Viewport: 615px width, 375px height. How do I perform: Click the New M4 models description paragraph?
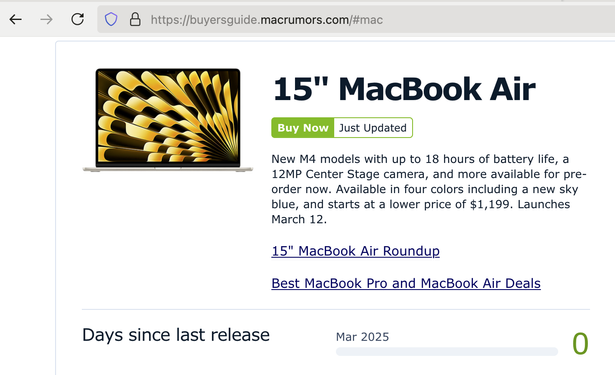[x=429, y=189]
